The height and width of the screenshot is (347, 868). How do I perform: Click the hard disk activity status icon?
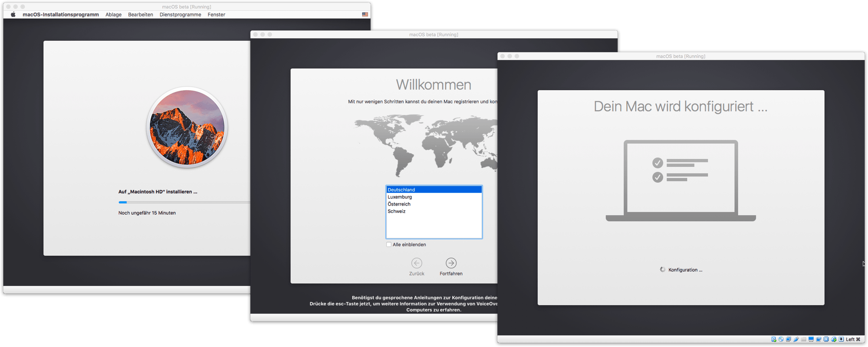774,339
